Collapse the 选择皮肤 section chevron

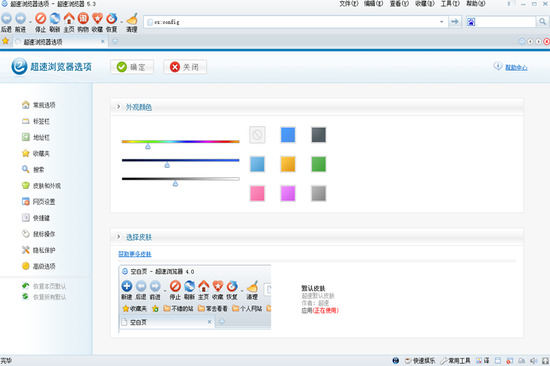click(119, 237)
